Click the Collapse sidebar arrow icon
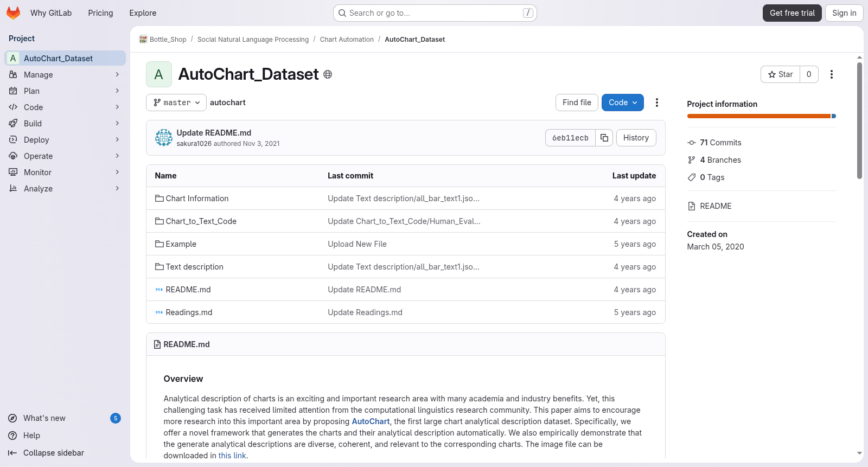Viewport: 868px width, 467px height. [12, 453]
